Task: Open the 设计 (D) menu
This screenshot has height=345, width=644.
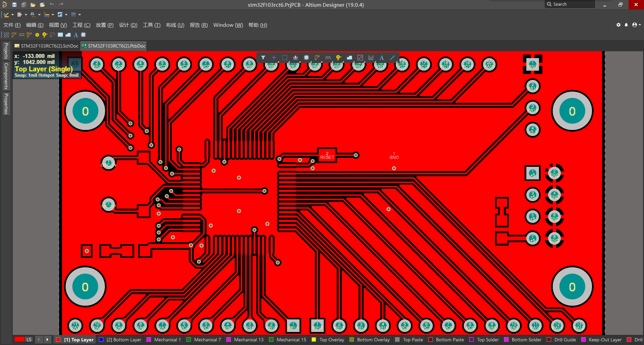Action: coord(128,25)
